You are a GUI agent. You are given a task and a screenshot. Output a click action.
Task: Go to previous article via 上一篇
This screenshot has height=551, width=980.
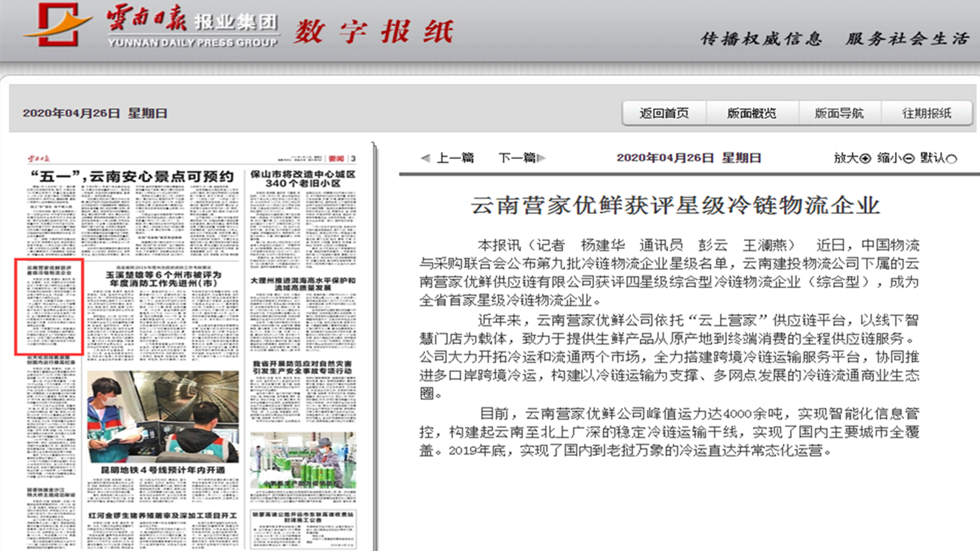point(455,158)
